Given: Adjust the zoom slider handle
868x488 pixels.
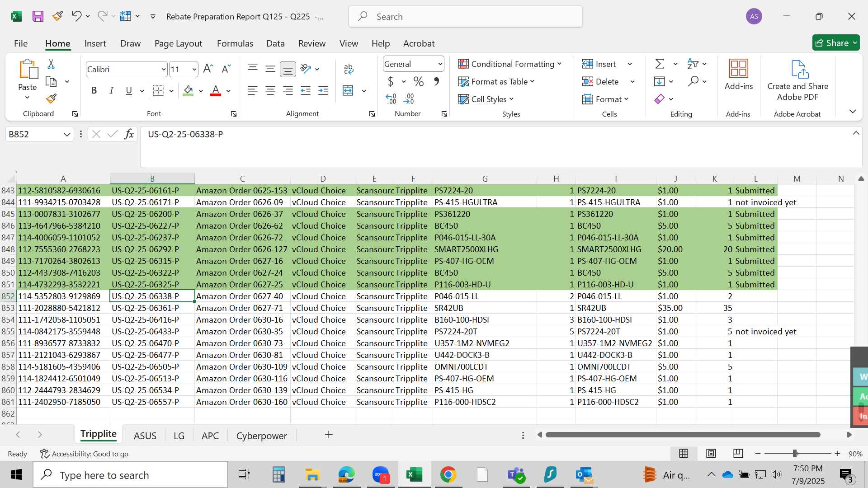Looking at the screenshot, I should [795, 453].
